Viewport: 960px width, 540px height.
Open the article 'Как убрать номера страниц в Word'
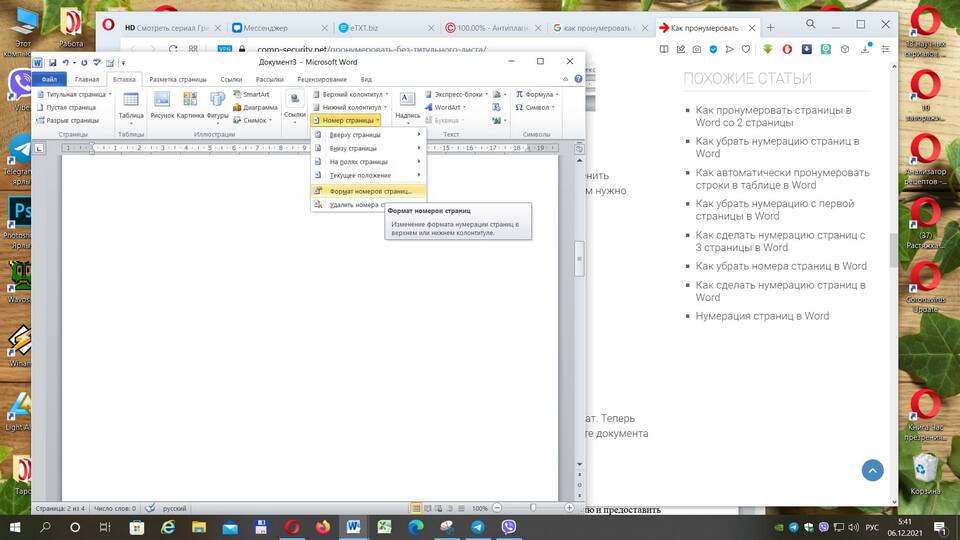click(x=781, y=266)
